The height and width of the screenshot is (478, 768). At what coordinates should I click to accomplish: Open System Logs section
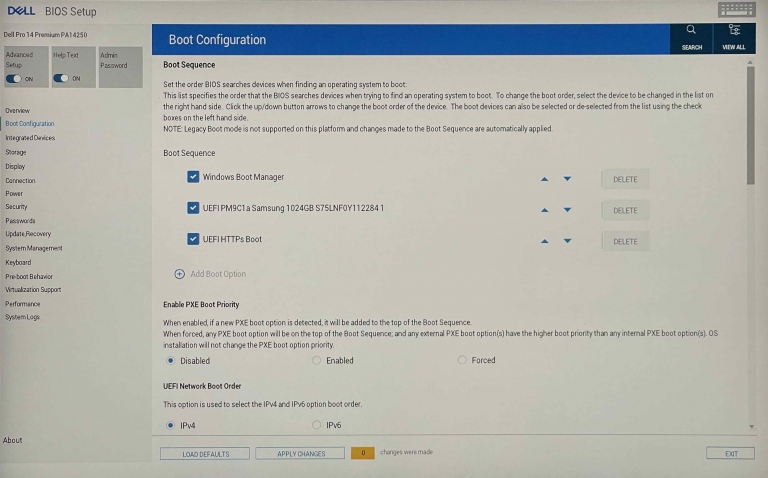point(22,317)
